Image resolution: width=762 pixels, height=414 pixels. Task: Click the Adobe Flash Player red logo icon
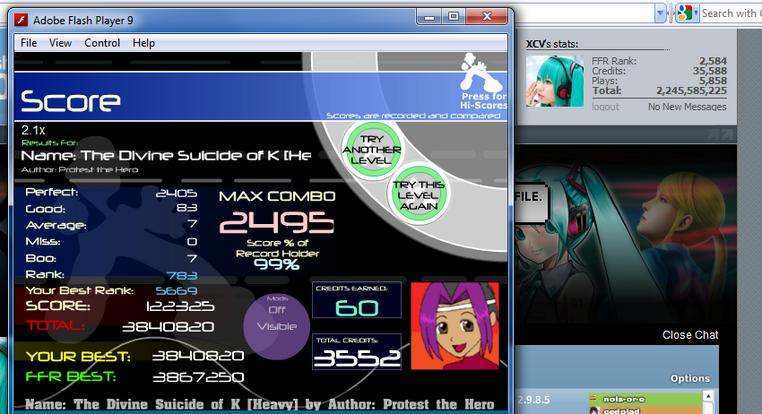(21, 20)
